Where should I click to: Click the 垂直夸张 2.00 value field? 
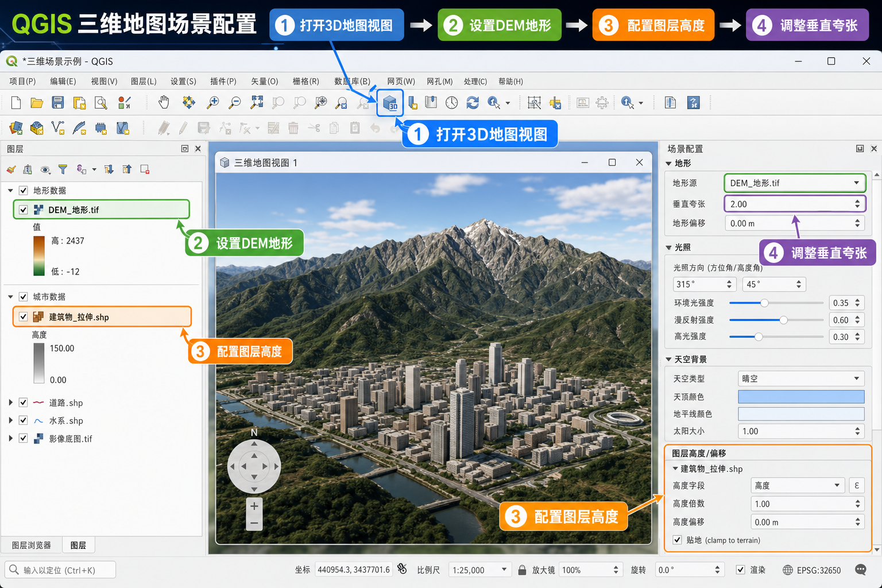(795, 204)
